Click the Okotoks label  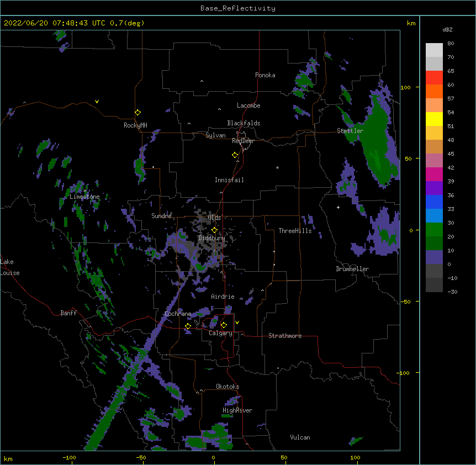click(x=228, y=387)
